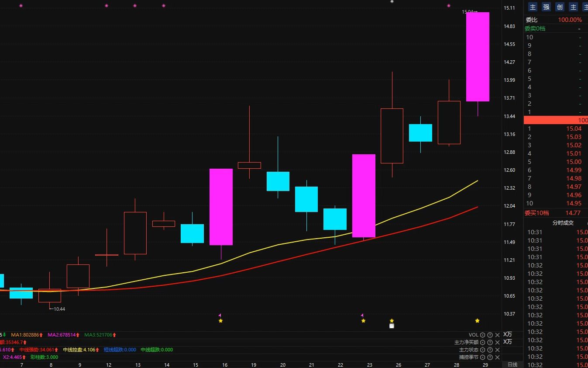Image resolution: width=588 pixels, height=368 pixels.
Task: Click the 15.11 price axis label
Action: [509, 8]
